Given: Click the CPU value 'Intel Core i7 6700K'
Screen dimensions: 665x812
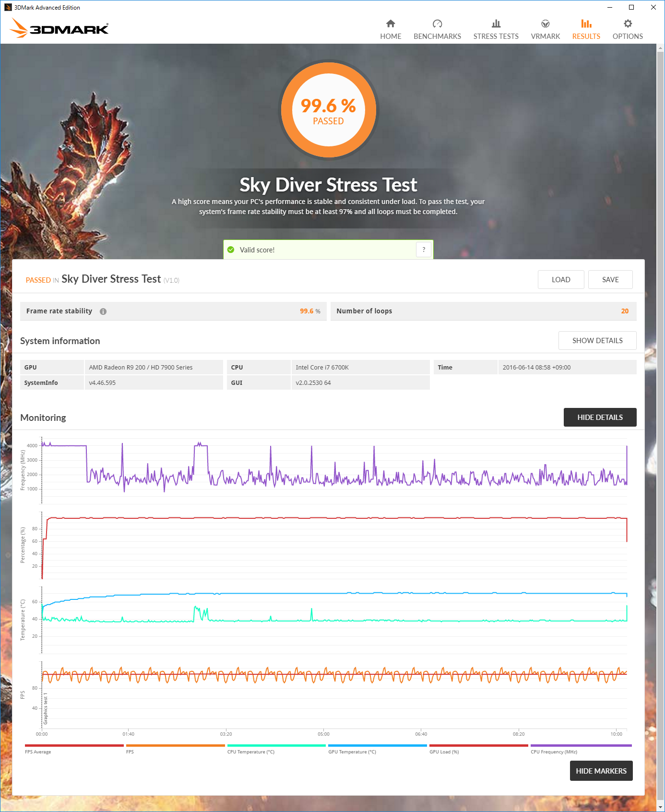Looking at the screenshot, I should coord(322,368).
